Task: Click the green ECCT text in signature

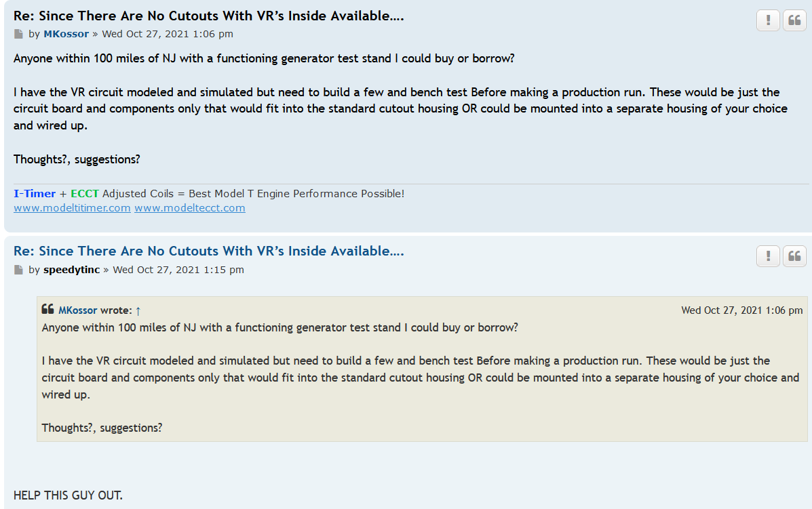Action: [x=85, y=194]
